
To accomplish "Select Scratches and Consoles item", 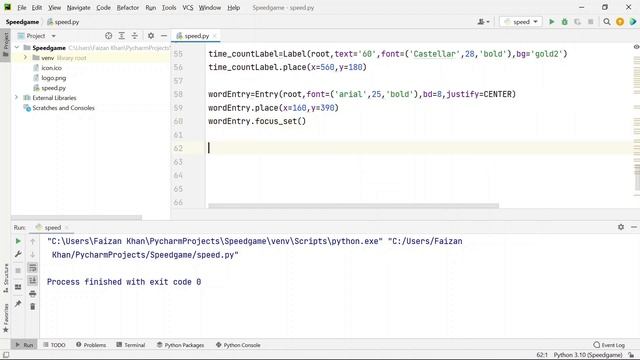I will tap(63, 108).
